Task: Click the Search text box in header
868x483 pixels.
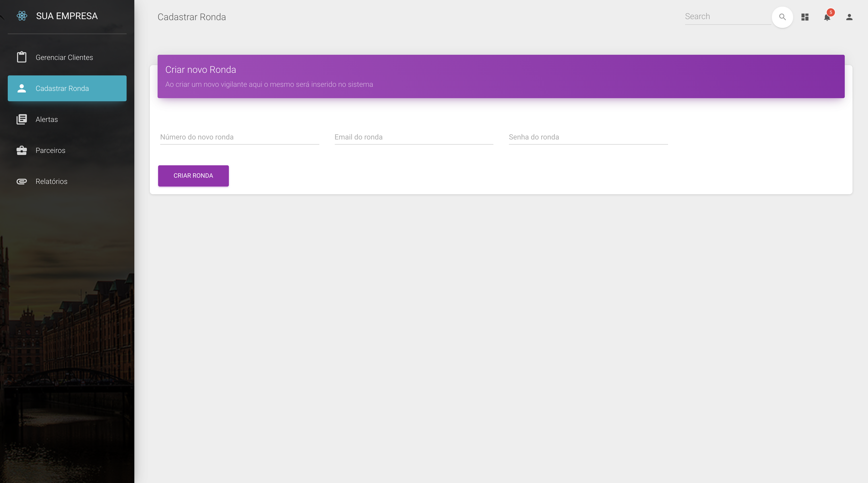Action: point(727,17)
